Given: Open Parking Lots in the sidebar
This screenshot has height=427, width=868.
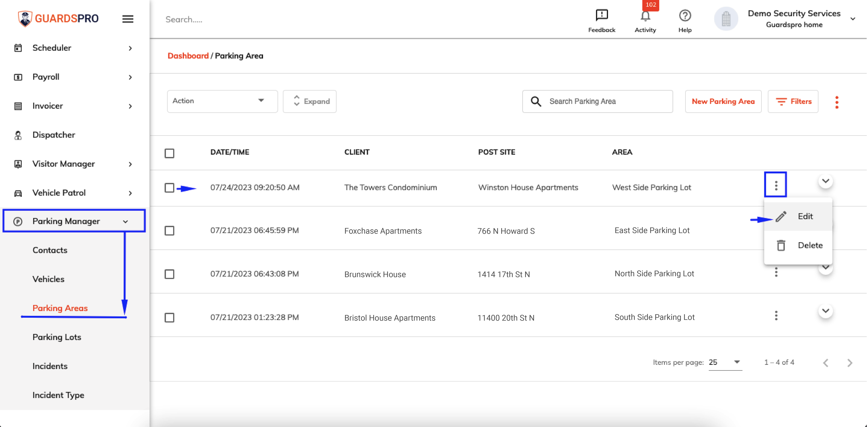Looking at the screenshot, I should click(57, 337).
